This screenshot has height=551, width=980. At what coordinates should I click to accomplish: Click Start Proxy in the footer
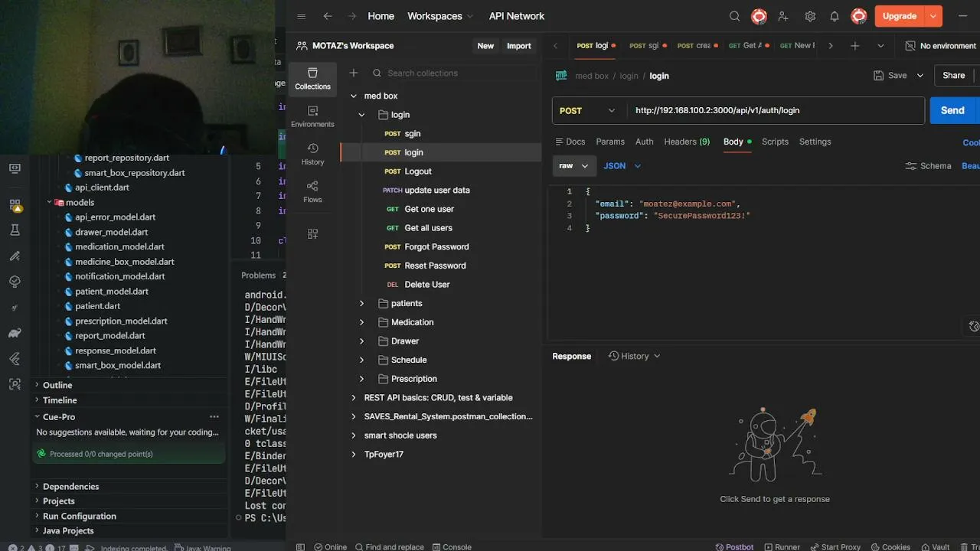tap(835, 547)
